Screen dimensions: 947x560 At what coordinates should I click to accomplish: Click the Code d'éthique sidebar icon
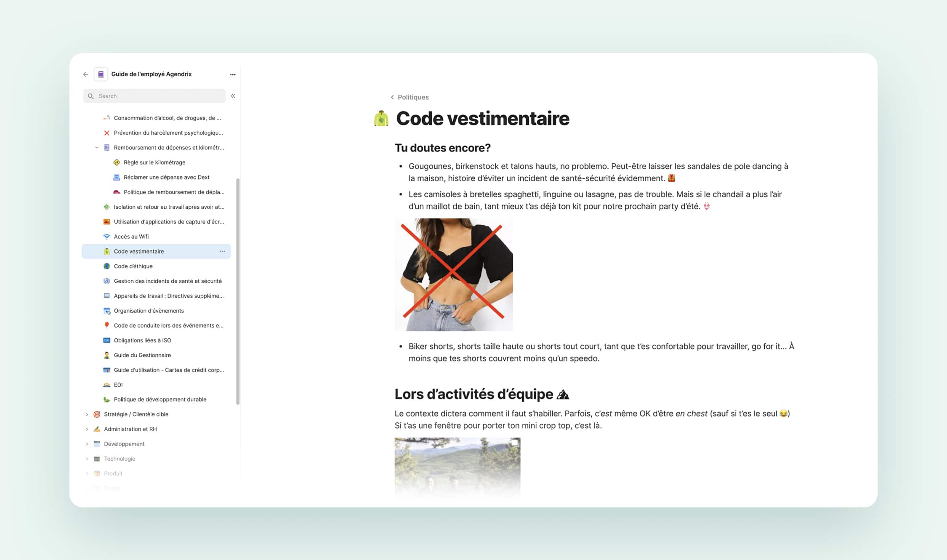tap(106, 266)
